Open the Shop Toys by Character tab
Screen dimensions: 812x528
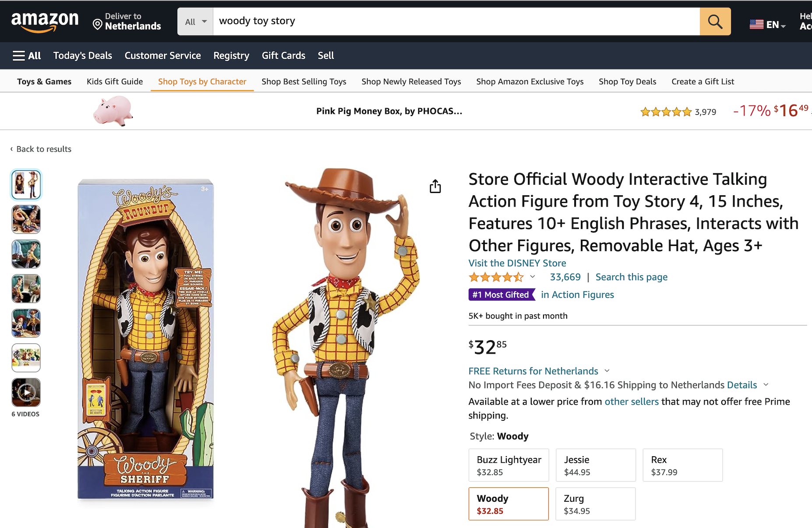coord(202,81)
